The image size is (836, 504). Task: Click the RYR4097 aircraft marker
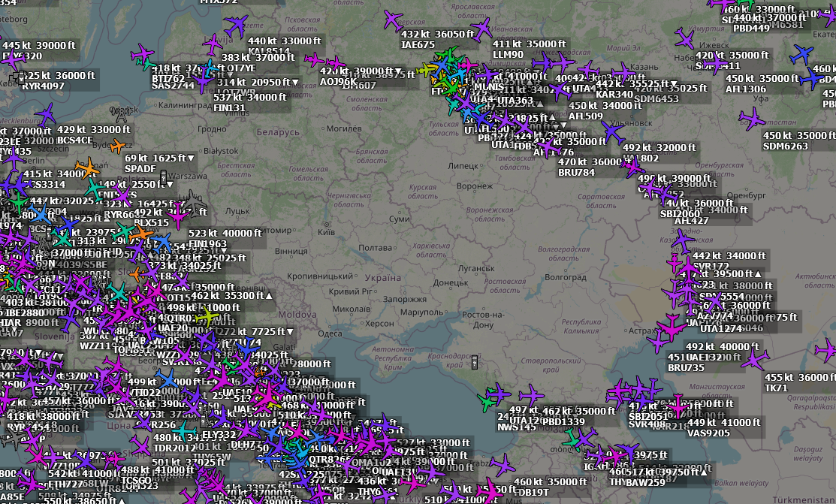coord(12,59)
